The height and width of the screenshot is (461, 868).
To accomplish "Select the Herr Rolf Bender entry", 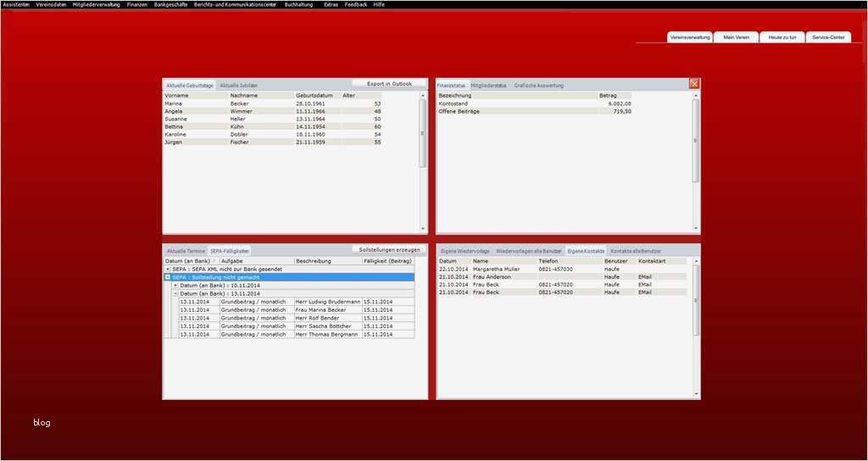I will pos(296,319).
